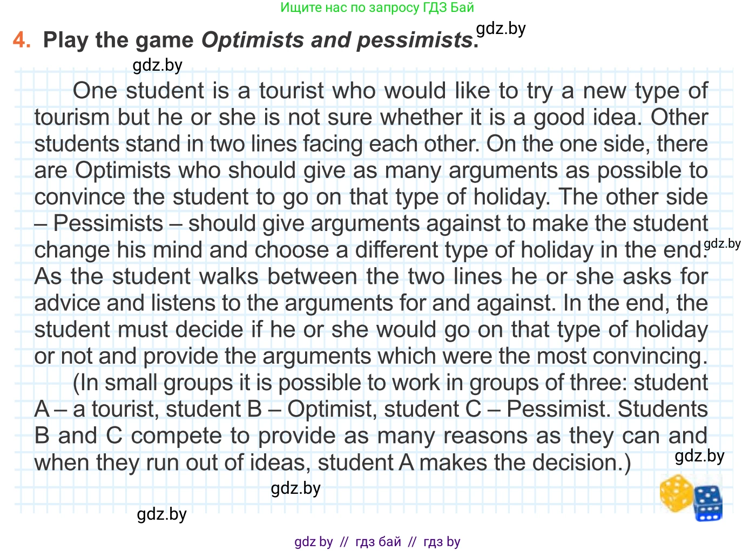Viewport: 756px width, 551px height.
Task: Click the gdz.by watermark above the dice
Action: click(x=699, y=456)
